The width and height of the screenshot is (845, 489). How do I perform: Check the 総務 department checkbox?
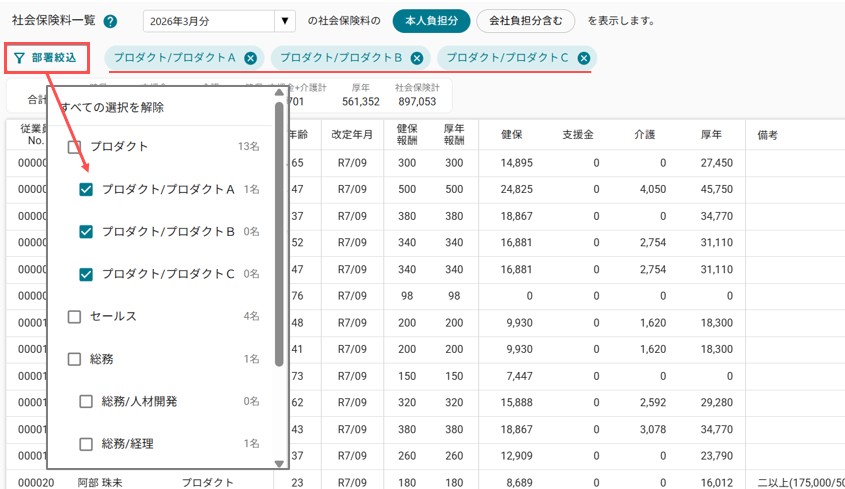[x=74, y=359]
